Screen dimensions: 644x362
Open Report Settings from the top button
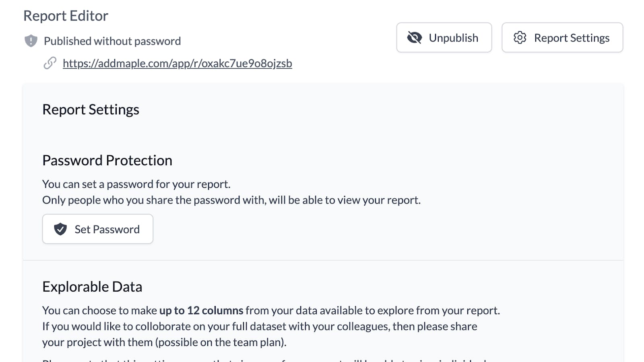(x=562, y=38)
